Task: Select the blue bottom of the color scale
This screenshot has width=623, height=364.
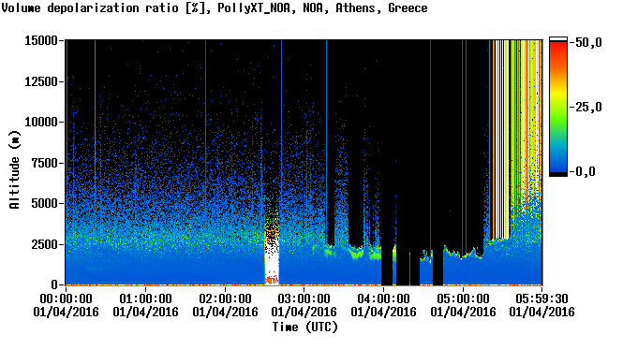Action: pyautogui.click(x=558, y=163)
